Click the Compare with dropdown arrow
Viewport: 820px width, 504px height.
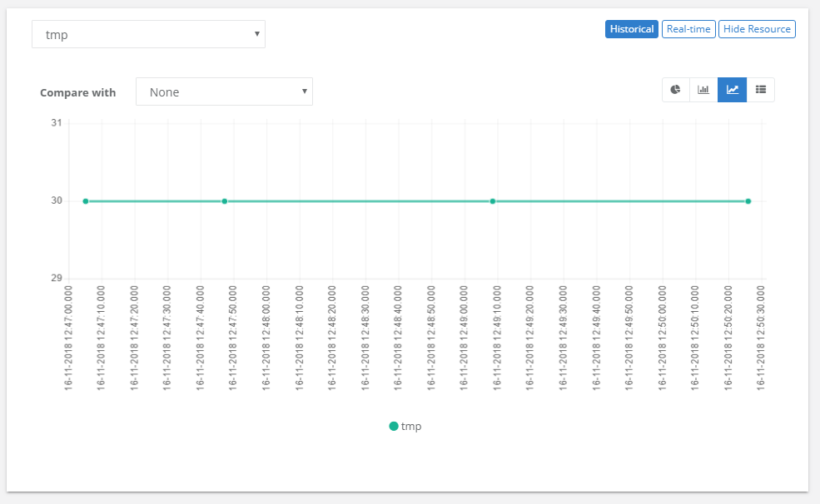pyautogui.click(x=305, y=91)
